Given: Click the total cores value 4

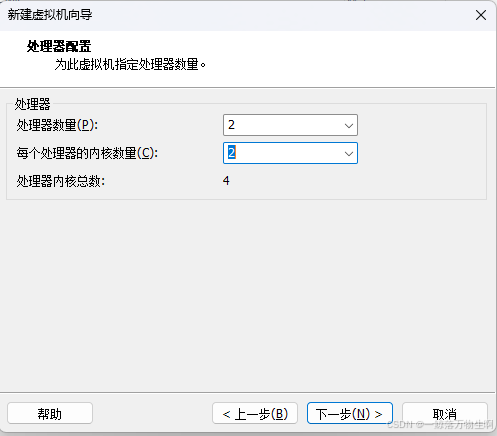Looking at the screenshot, I should (226, 181).
